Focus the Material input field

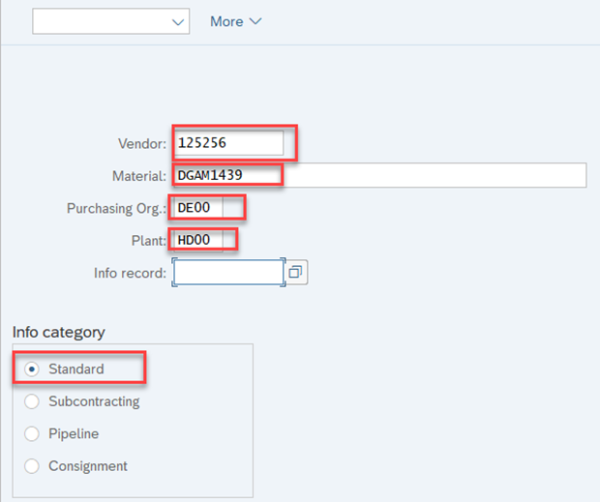(380, 176)
